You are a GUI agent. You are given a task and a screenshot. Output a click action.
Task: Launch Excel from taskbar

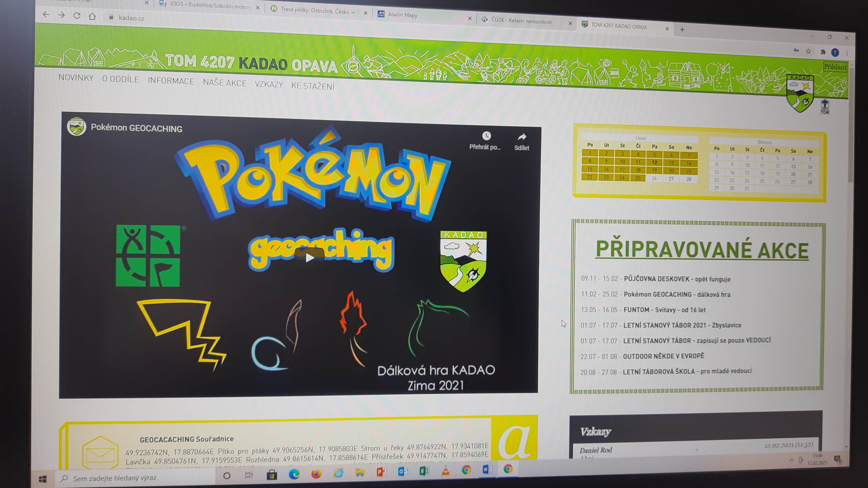(x=424, y=471)
